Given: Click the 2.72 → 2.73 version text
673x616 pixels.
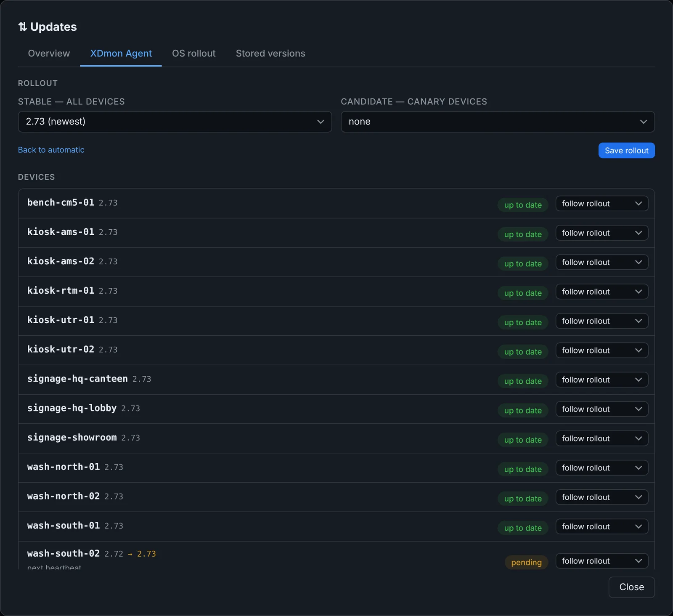Looking at the screenshot, I should point(130,554).
